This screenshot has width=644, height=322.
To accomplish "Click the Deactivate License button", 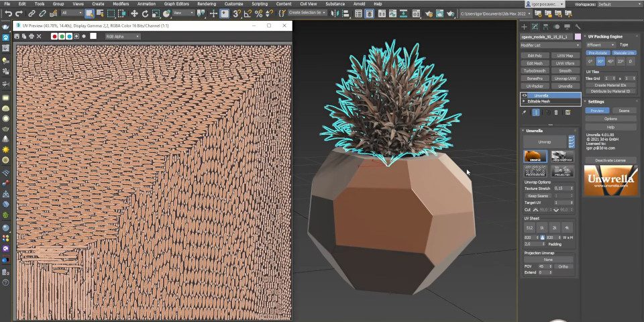I will click(x=610, y=160).
